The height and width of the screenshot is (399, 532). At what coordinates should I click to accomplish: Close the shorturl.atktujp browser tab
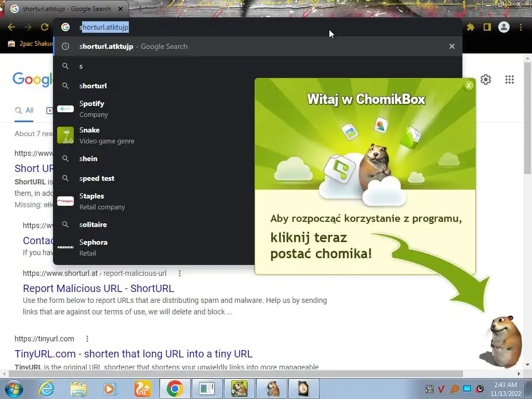[x=121, y=9]
